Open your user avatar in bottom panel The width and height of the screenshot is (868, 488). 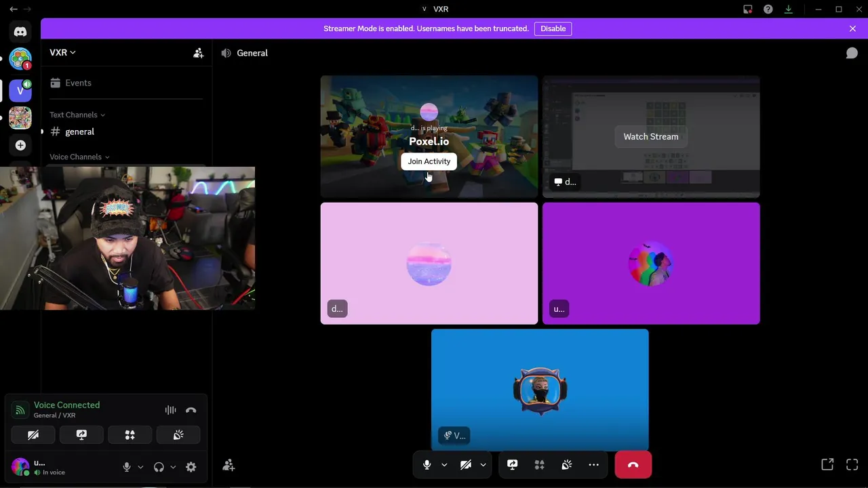20,466
